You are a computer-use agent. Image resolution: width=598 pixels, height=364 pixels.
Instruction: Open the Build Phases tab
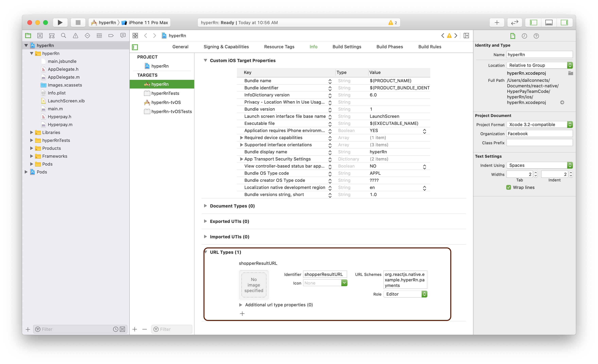[x=390, y=47]
